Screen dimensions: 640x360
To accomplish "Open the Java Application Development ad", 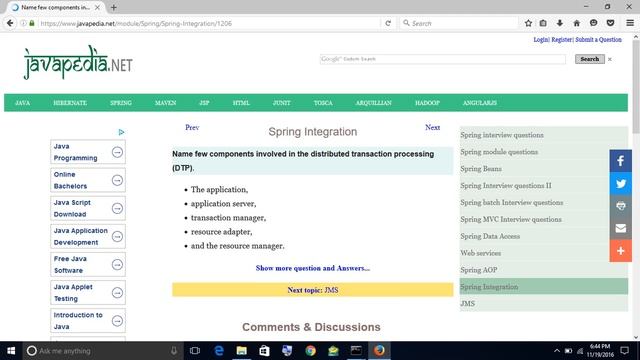I will [x=88, y=236].
